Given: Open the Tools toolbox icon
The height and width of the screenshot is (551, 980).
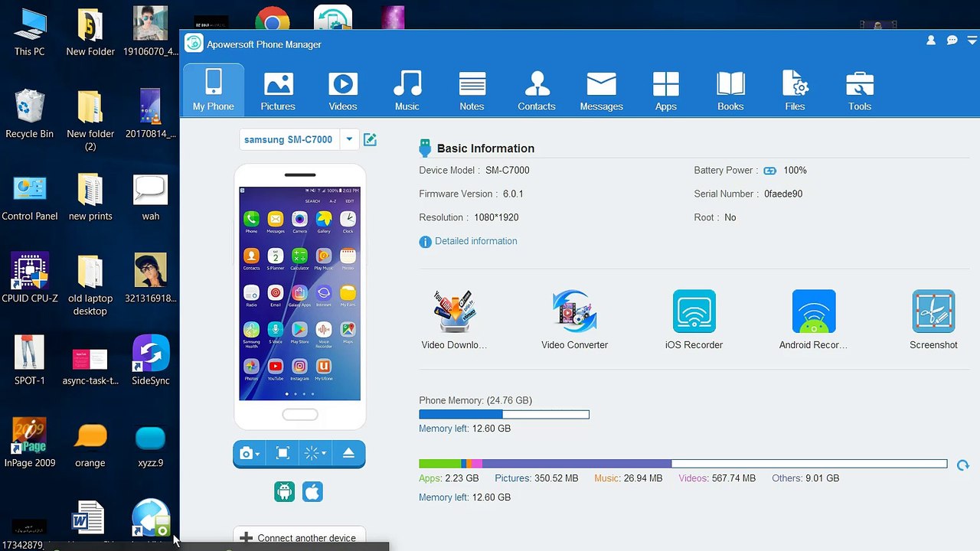Looking at the screenshot, I should tap(860, 84).
